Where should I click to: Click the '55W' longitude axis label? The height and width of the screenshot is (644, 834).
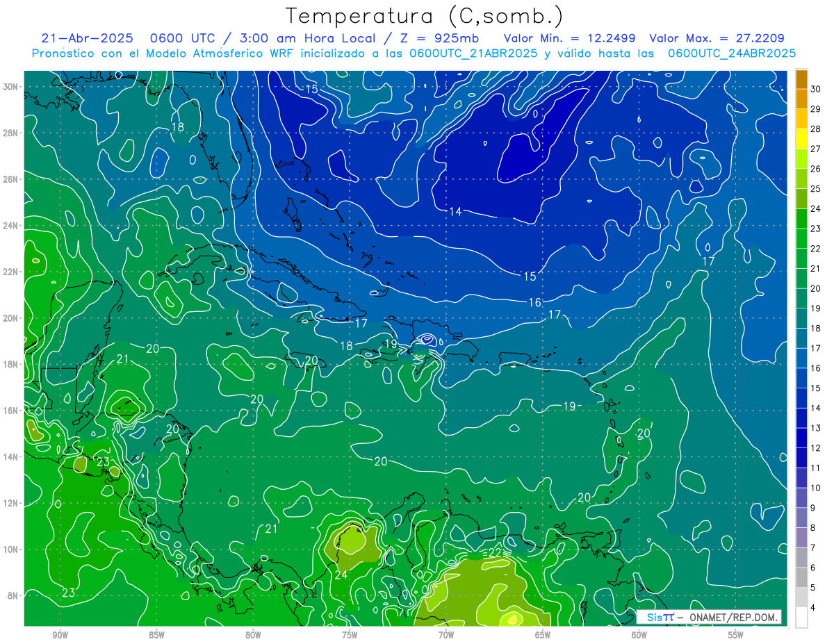736,635
